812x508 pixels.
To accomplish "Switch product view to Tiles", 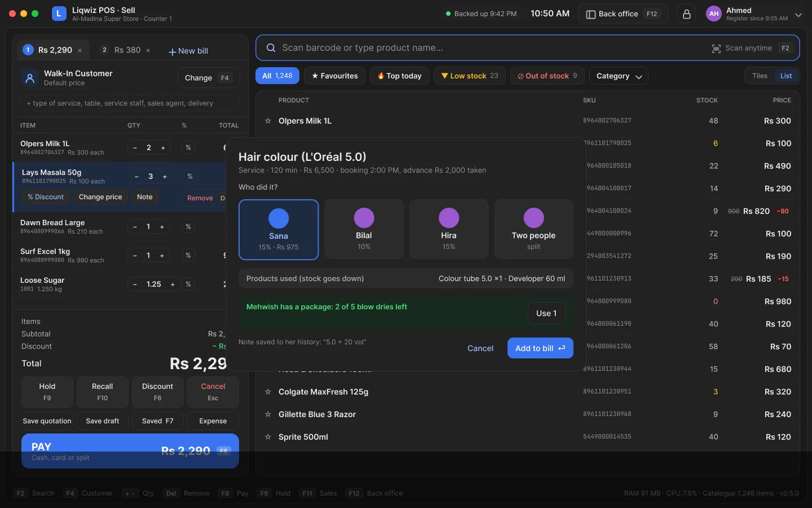I will click(x=760, y=76).
